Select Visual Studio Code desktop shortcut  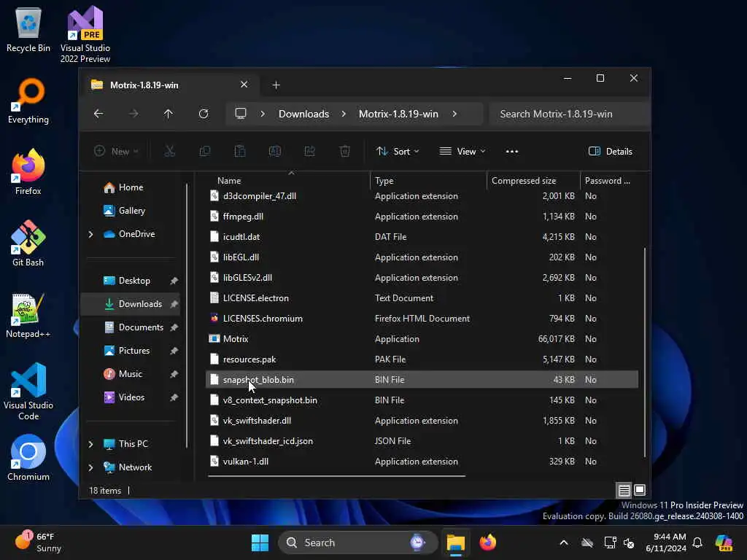tap(28, 392)
